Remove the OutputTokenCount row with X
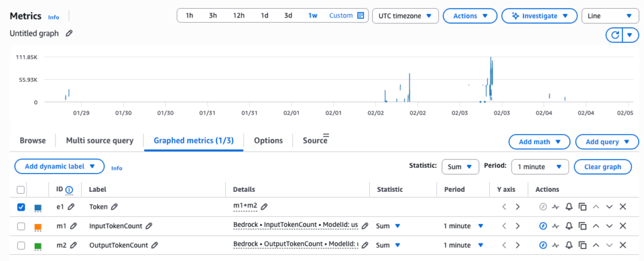The width and height of the screenshot is (644, 261). click(623, 245)
